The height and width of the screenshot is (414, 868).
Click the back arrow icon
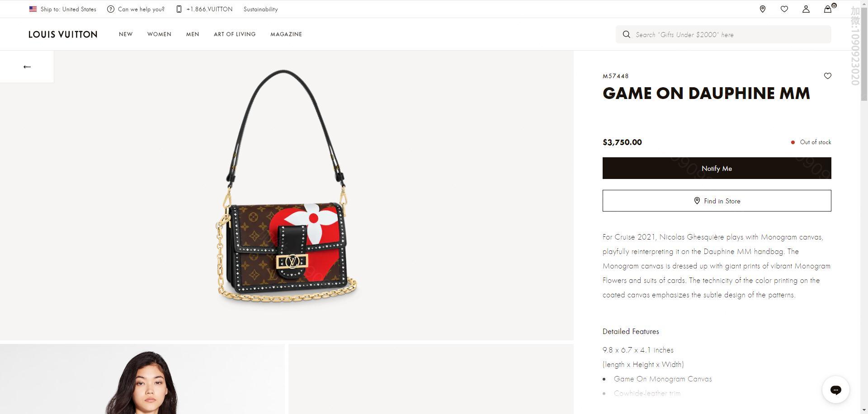(x=27, y=67)
